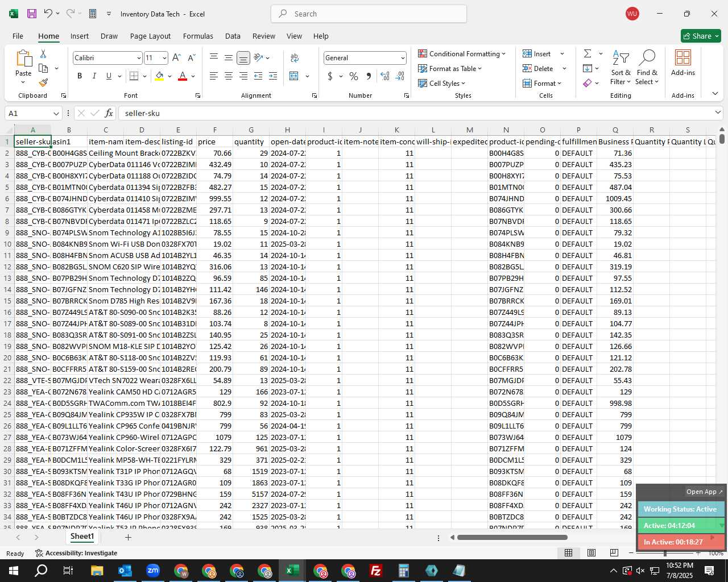Image resolution: width=728 pixels, height=582 pixels.
Task: Switch to the Data tab
Action: (x=233, y=36)
